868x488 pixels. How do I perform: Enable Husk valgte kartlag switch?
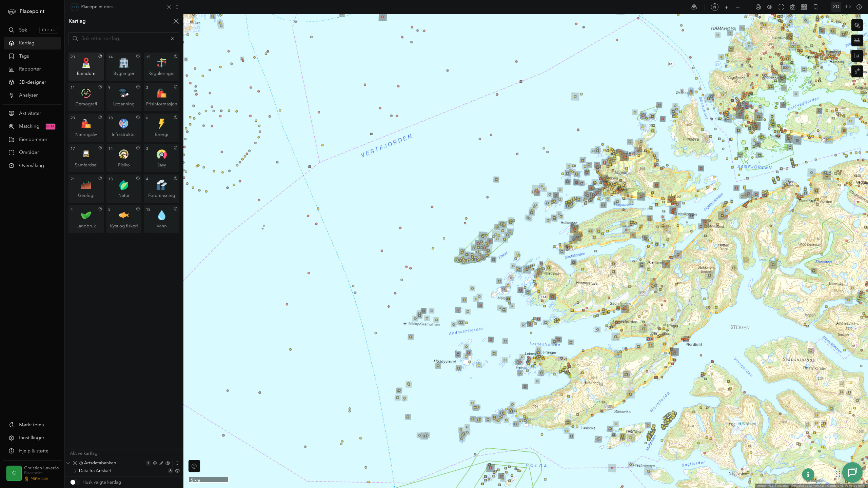pyautogui.click(x=75, y=482)
